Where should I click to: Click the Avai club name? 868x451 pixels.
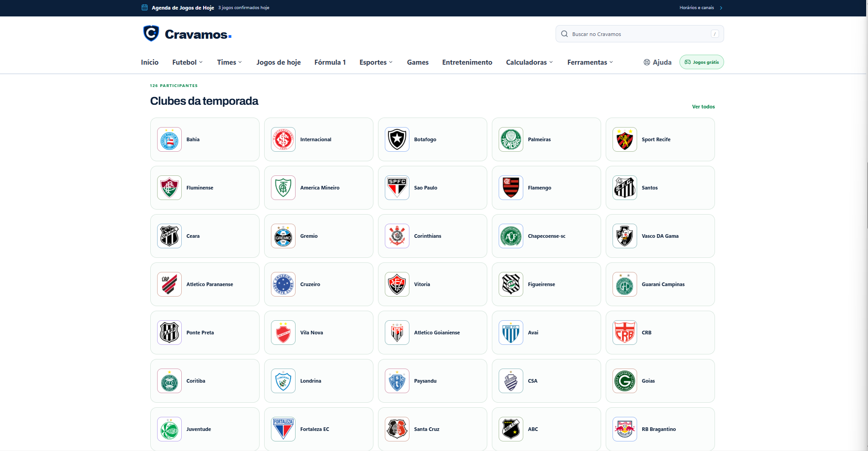[x=533, y=333]
